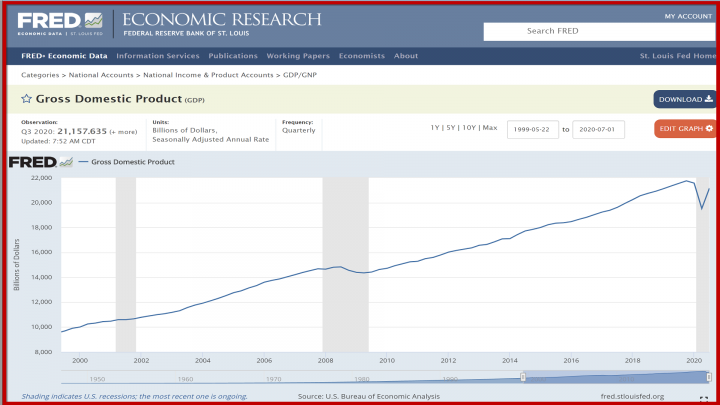Image resolution: width=720 pixels, height=405 pixels.
Task: Click the fred.stlouisfed.org link
Action: [632, 396]
